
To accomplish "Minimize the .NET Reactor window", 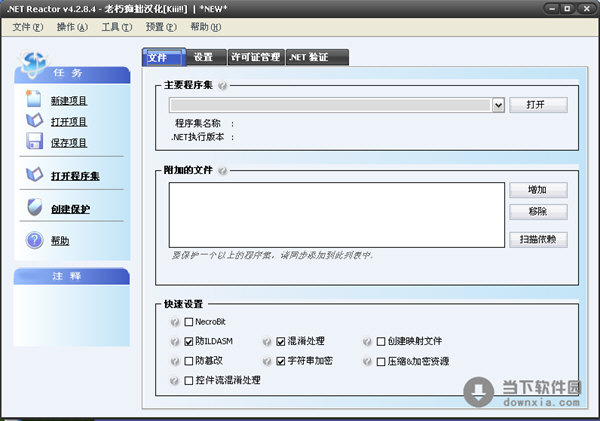I will [x=552, y=8].
